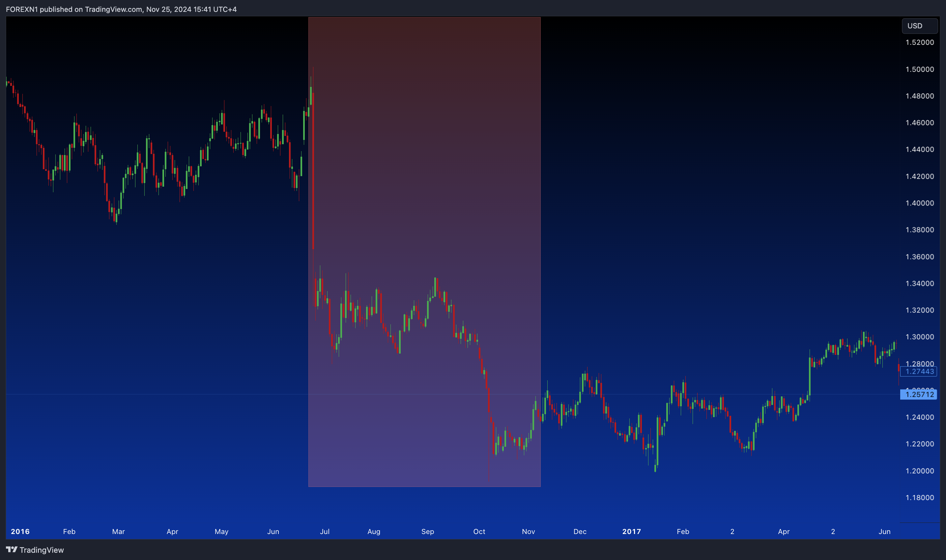Click the Jul label on time axis
This screenshot has height=560, width=946.
325,531
